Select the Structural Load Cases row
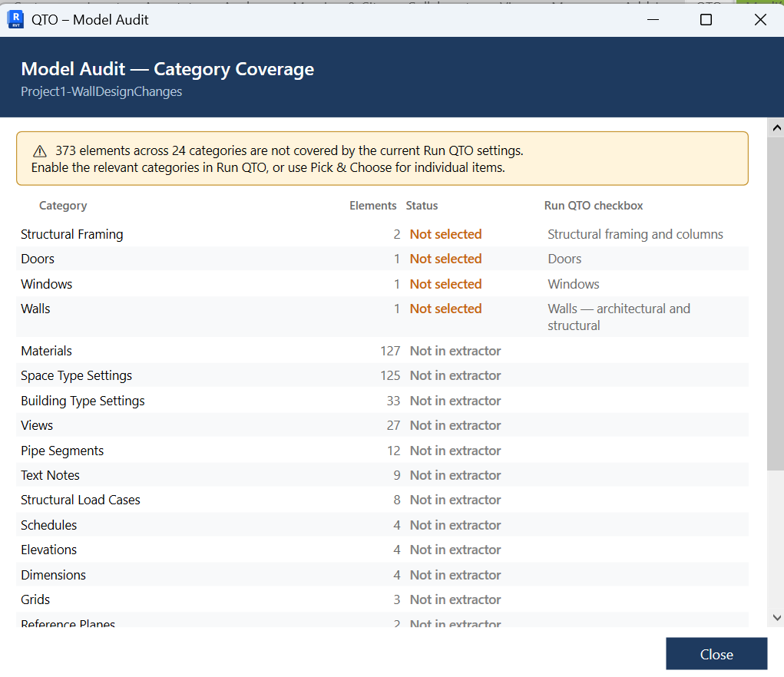Viewport: 784px width, 677px height. [x=382, y=500]
